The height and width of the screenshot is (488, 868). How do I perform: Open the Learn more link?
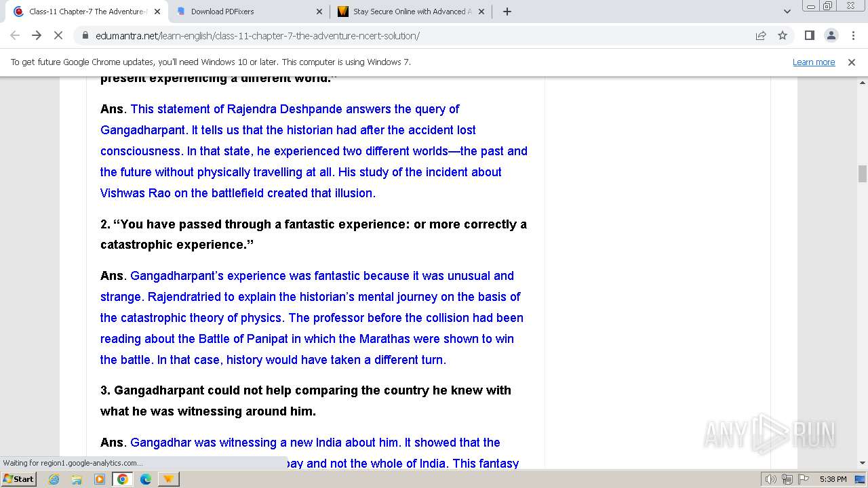coord(814,62)
